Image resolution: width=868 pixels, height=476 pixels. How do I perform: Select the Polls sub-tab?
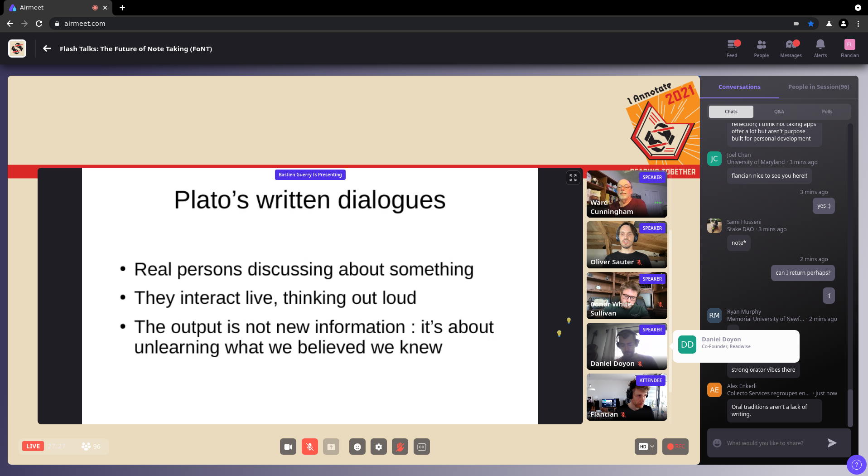click(827, 112)
